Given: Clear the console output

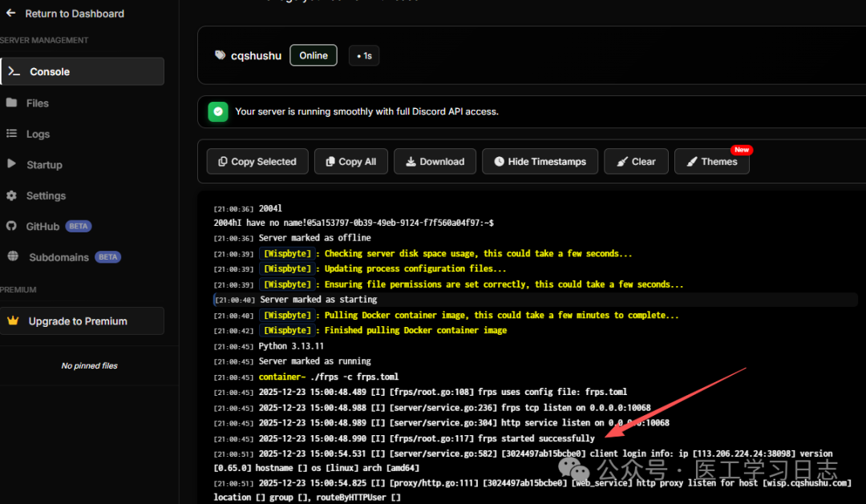Looking at the screenshot, I should pos(636,162).
